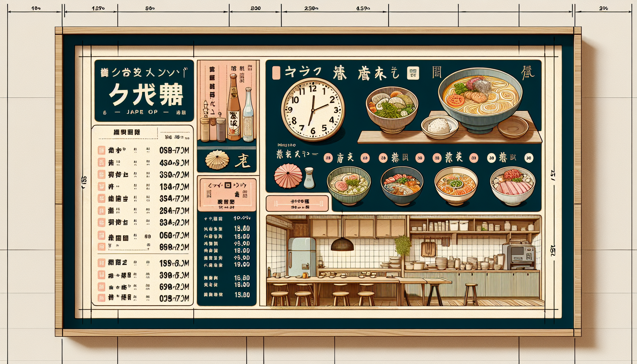This screenshot has height=364, width=637.
Task: Click the tall clear glass bottle
Action: pos(248,116)
